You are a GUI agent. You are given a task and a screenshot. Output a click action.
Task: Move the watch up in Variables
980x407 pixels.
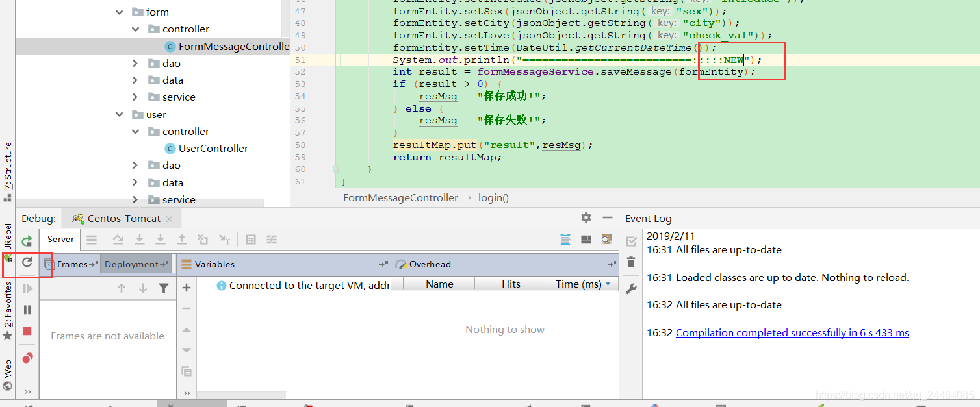[x=187, y=330]
